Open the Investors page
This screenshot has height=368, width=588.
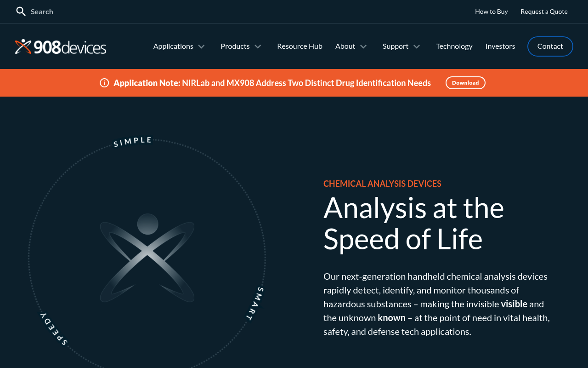[500, 46]
